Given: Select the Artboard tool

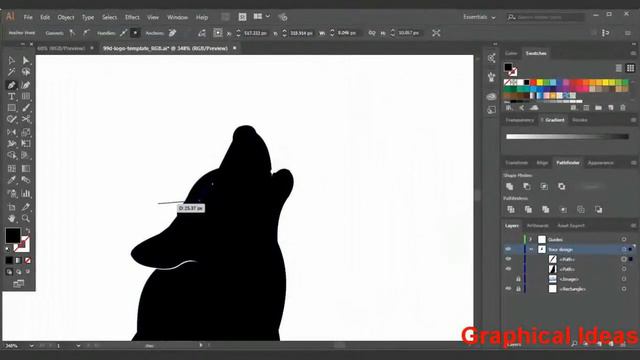Looking at the screenshot, I should point(11,207).
